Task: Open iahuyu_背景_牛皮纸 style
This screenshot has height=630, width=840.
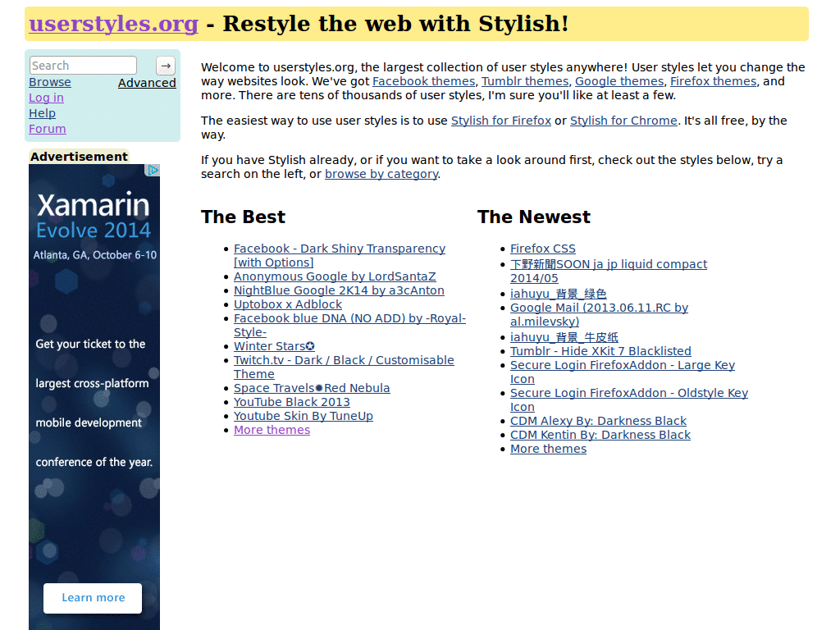Action: pyautogui.click(x=564, y=337)
